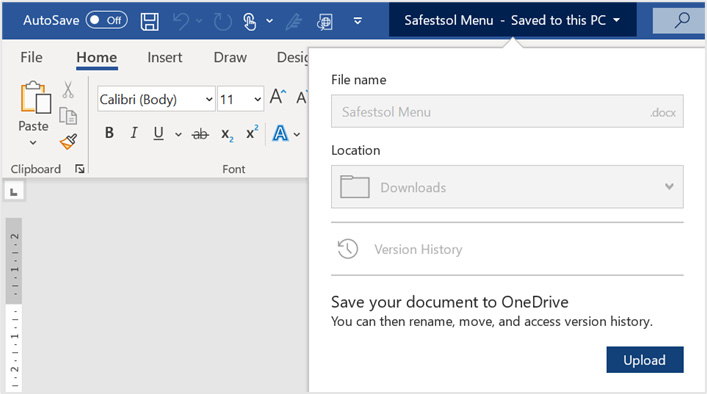
Task: Toggle Subscript formatting
Action: [x=227, y=134]
